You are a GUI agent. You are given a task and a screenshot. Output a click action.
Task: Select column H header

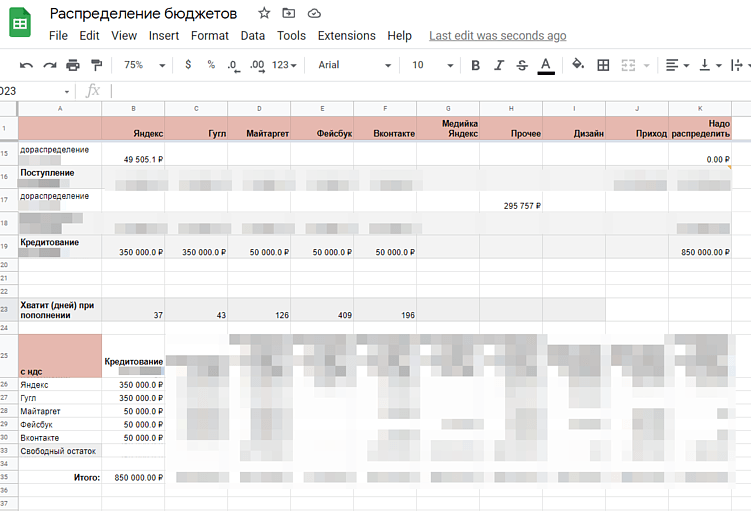511,109
